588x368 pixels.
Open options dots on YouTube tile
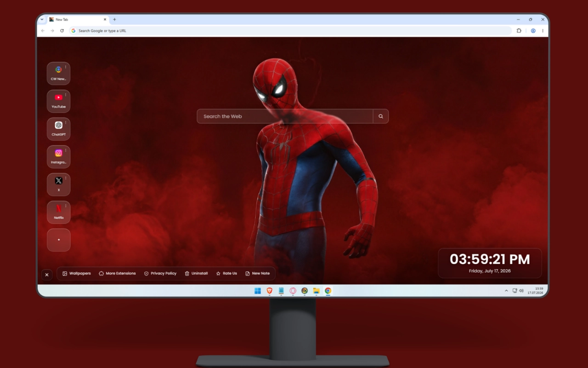(x=66, y=95)
